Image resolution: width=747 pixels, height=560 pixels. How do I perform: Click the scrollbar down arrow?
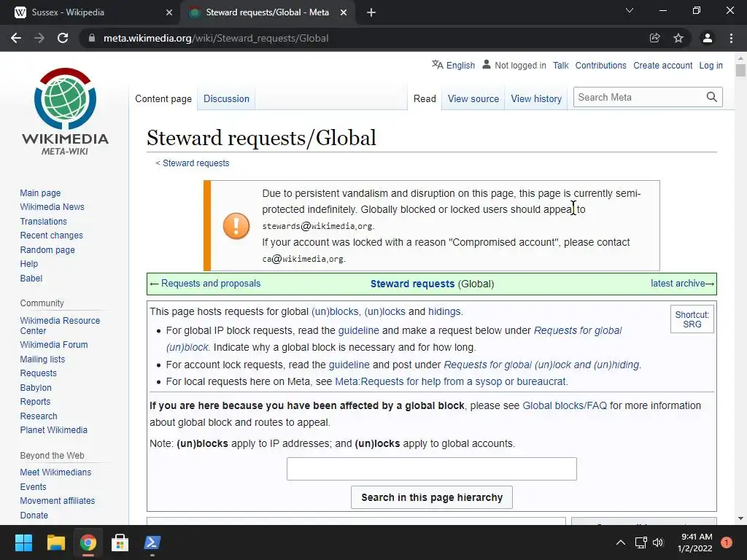point(740,518)
